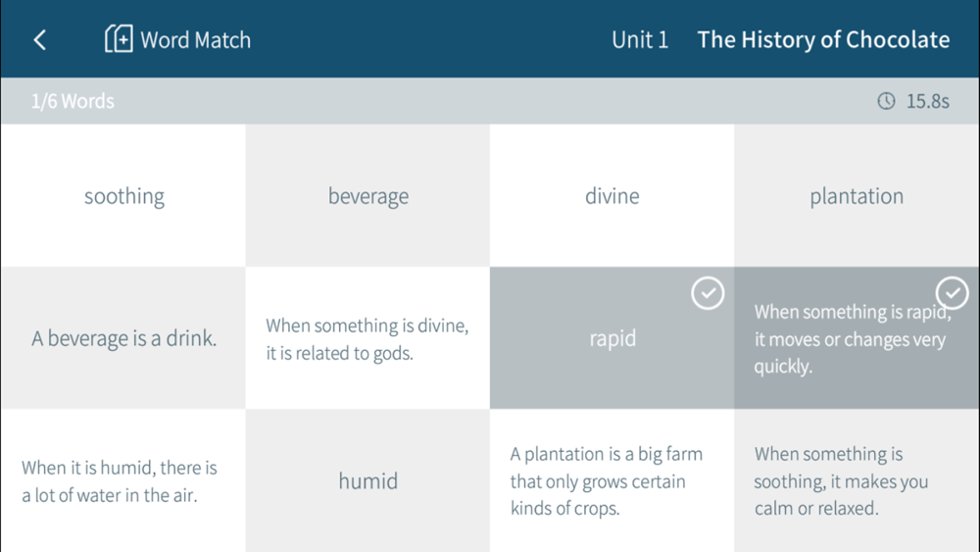
Task: Select the divine word card
Action: [612, 196]
